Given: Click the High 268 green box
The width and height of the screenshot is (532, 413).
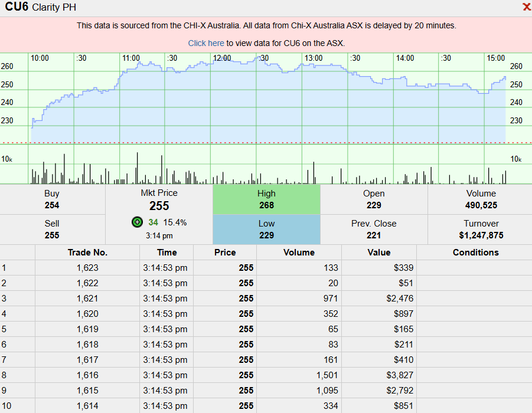Looking at the screenshot, I should (x=266, y=199).
